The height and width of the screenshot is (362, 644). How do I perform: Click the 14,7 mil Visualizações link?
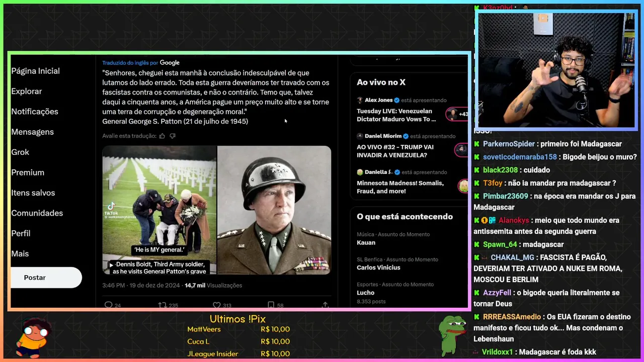coord(213,286)
